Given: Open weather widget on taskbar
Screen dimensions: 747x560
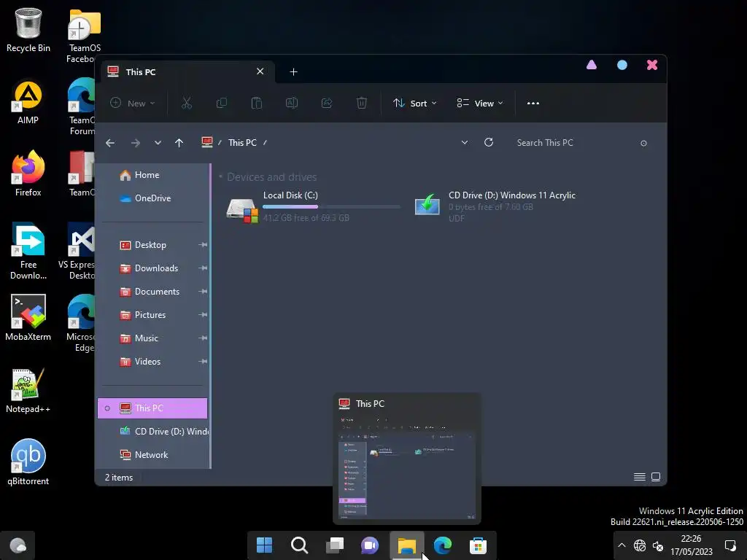Looking at the screenshot, I should click(18, 545).
